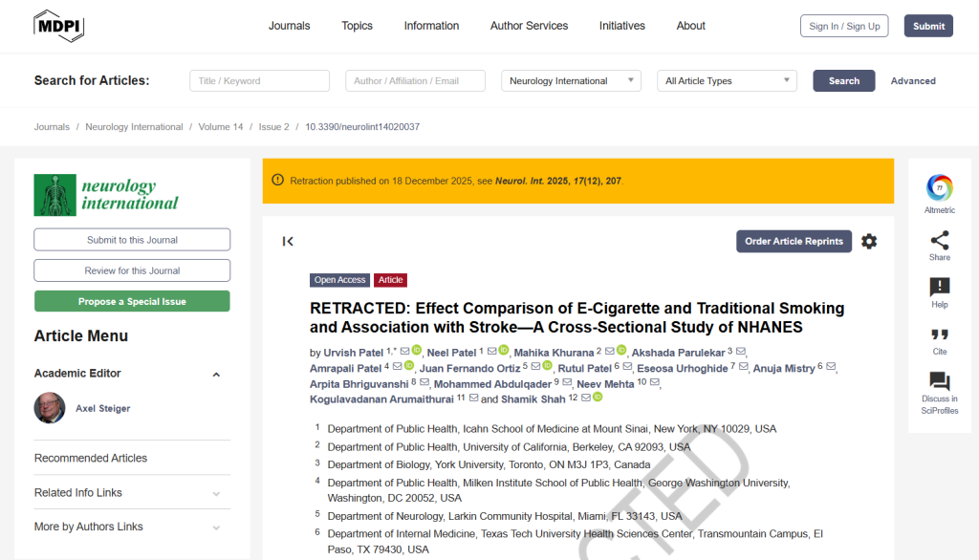Open ORCID icon of Juan Fernando Ortiz
Viewport: 979px width, 560px height.
pos(548,366)
